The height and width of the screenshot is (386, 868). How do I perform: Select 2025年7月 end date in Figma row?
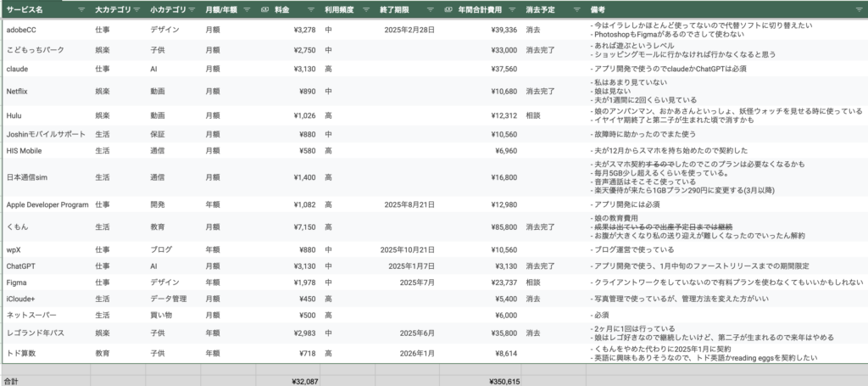click(408, 283)
